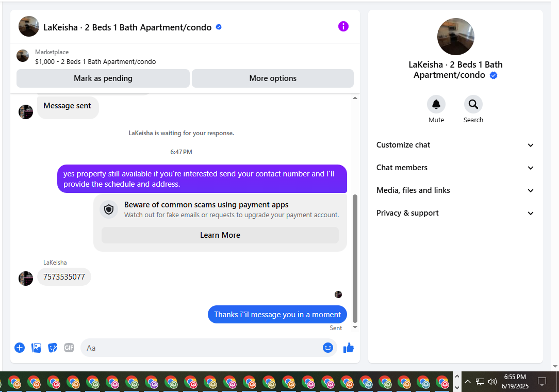Click the 'Sent' status label
Screen dimensions: 559x392
click(x=336, y=328)
